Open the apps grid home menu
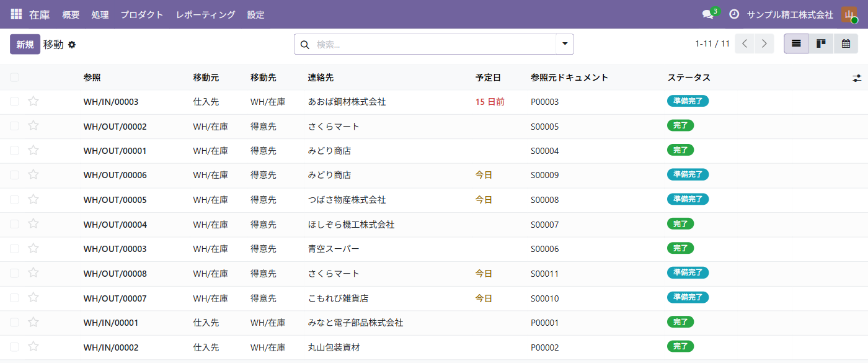The width and height of the screenshot is (868, 363). pyautogui.click(x=17, y=14)
